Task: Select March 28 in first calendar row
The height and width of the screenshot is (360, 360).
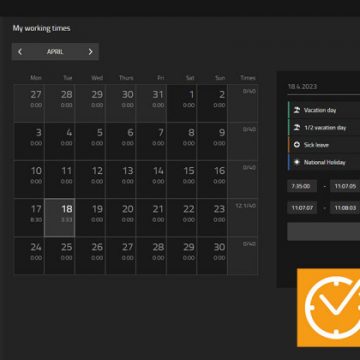Action: pos(60,103)
